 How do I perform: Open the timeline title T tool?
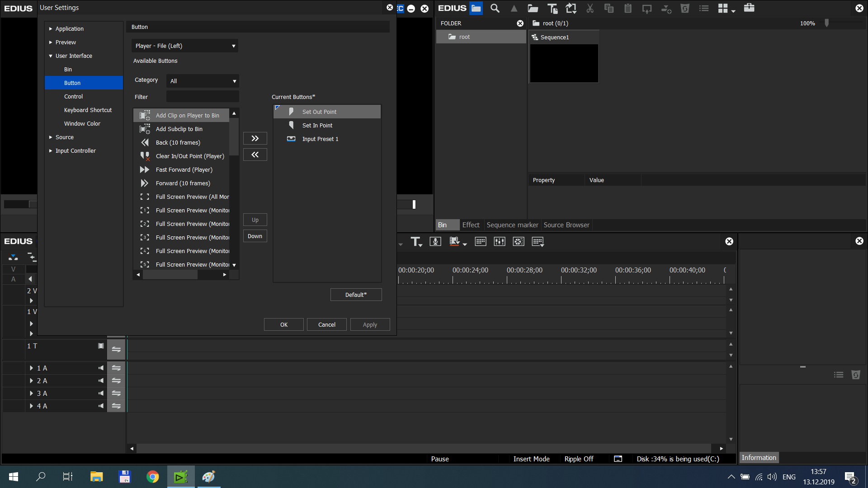415,242
